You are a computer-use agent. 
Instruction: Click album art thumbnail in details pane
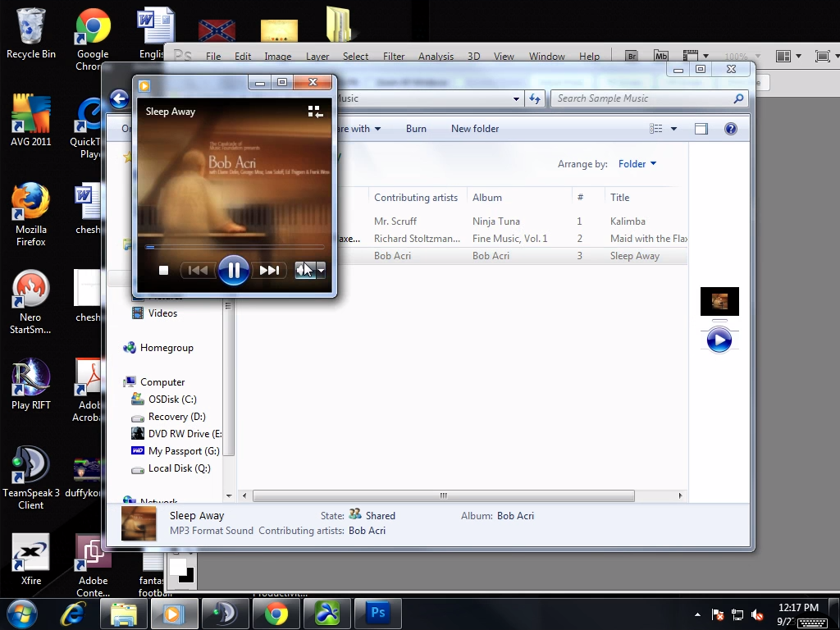coord(139,523)
